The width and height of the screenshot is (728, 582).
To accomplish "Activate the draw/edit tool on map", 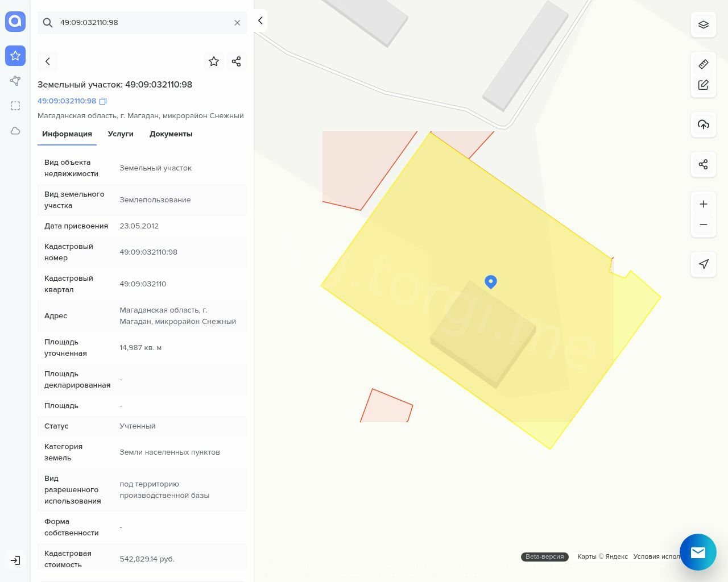I will (x=704, y=85).
